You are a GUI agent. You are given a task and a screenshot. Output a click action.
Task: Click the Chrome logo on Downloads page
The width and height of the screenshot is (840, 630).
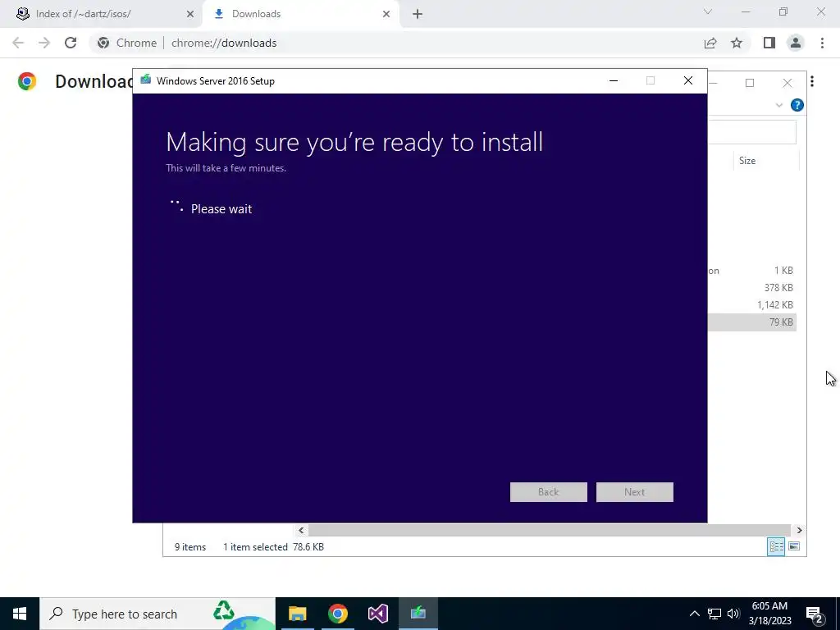[27, 81]
